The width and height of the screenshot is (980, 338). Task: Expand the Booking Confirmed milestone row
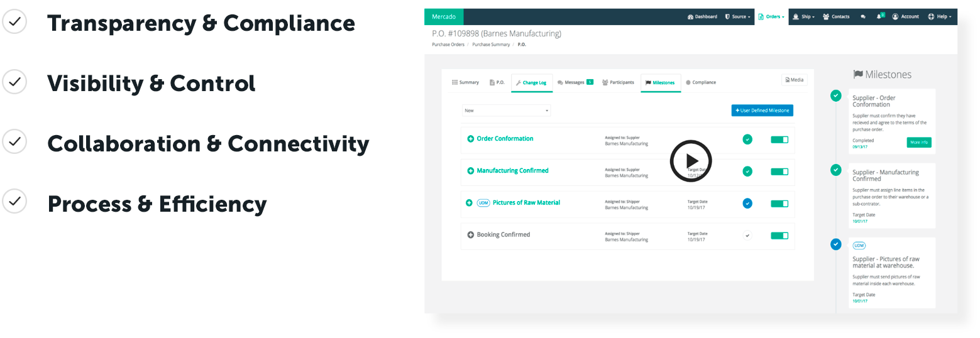[x=470, y=235]
